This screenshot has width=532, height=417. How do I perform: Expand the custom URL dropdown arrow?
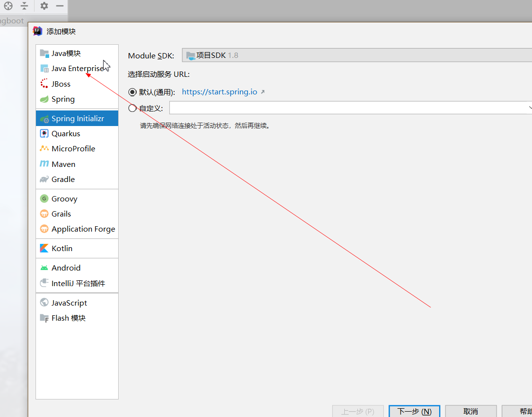[530, 108]
